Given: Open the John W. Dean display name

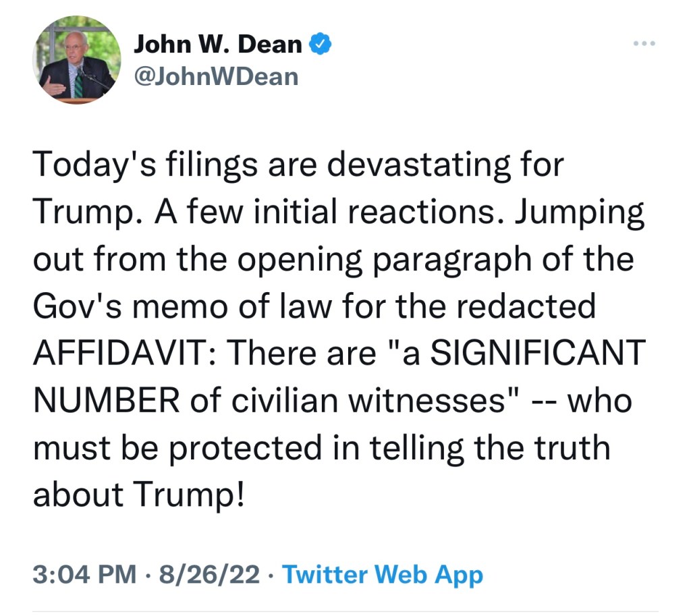Looking at the screenshot, I should coord(218,45).
